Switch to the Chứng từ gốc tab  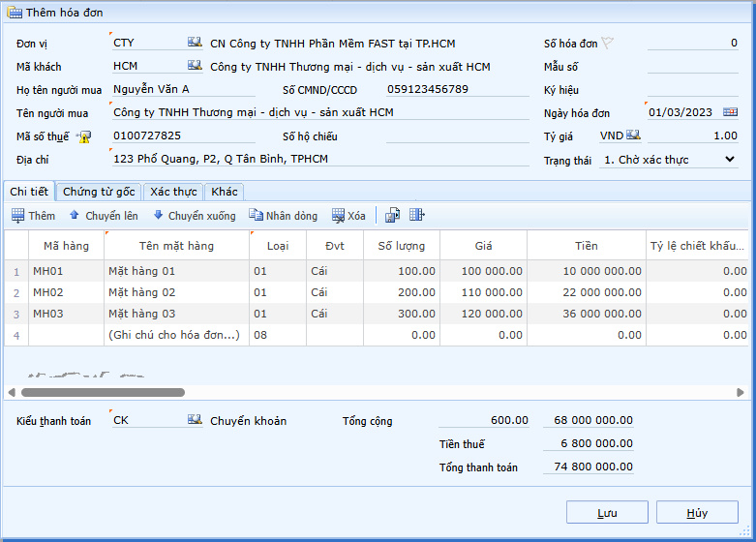click(99, 192)
